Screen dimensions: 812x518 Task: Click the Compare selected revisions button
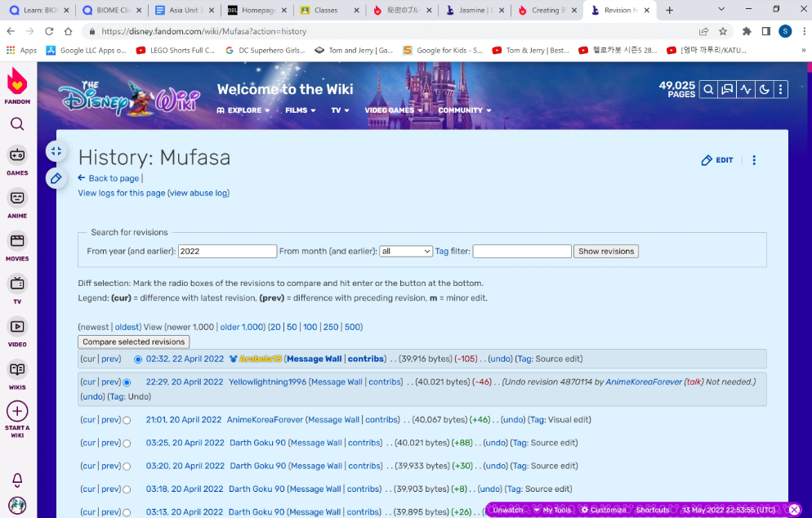[x=133, y=342]
